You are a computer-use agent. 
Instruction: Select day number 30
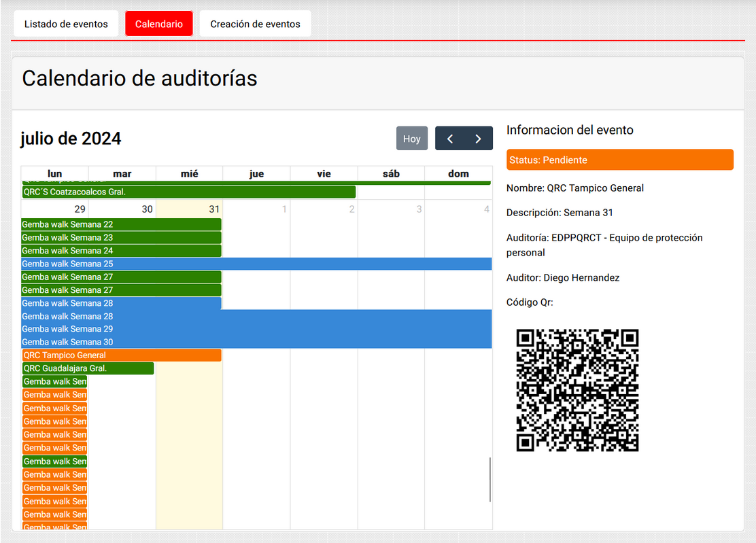coord(147,209)
